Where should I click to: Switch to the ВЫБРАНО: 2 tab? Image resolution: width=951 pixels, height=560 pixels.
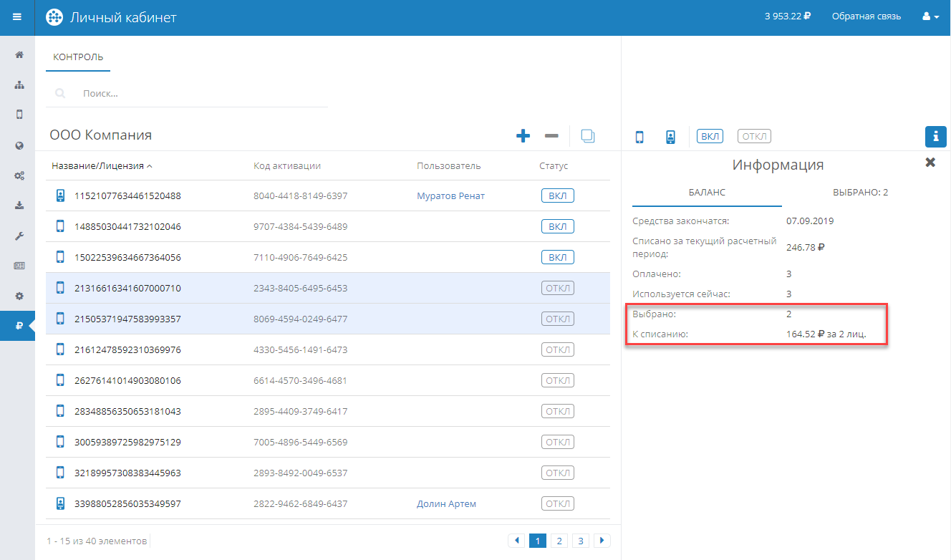pyautogui.click(x=860, y=193)
